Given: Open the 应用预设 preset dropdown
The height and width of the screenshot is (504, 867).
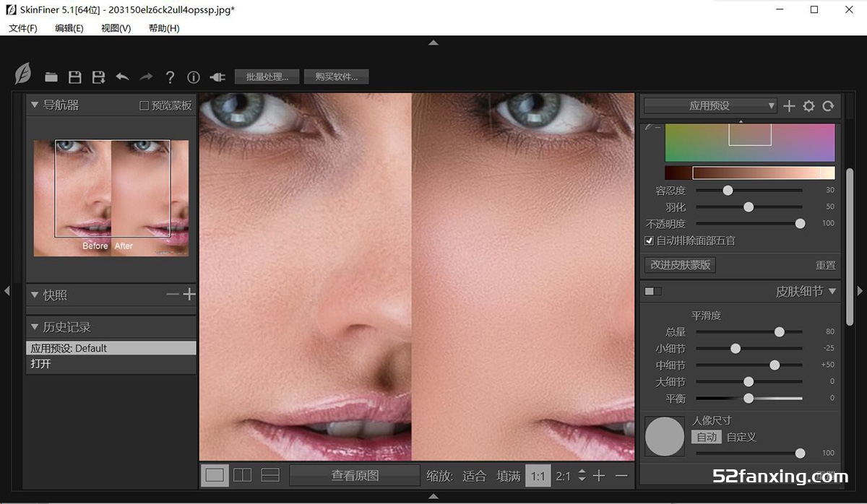Looking at the screenshot, I should point(709,106).
